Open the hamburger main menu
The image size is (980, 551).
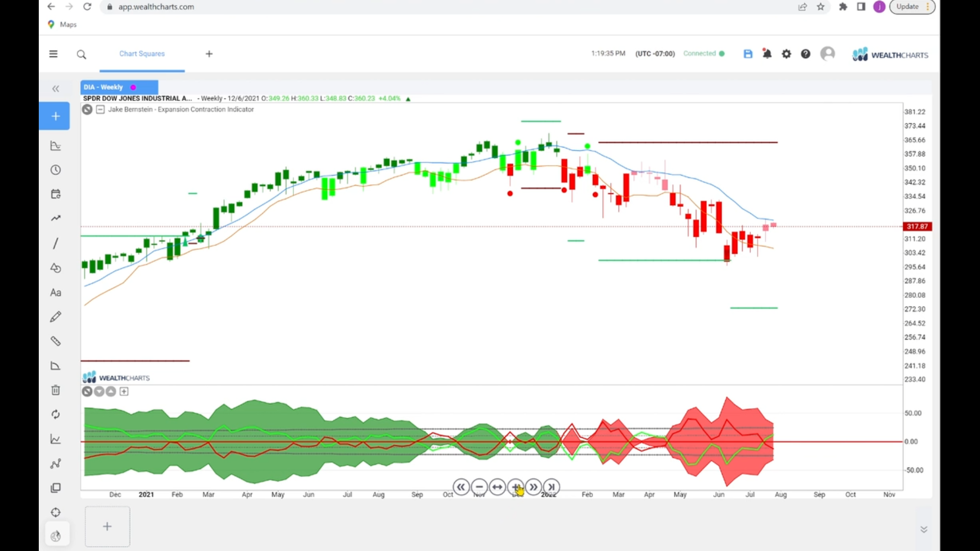coord(53,54)
